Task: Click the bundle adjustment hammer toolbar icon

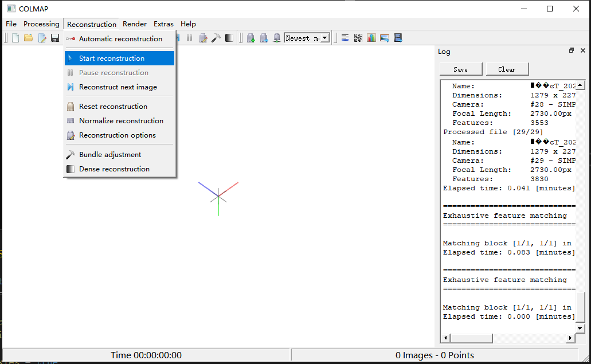Action: (216, 38)
